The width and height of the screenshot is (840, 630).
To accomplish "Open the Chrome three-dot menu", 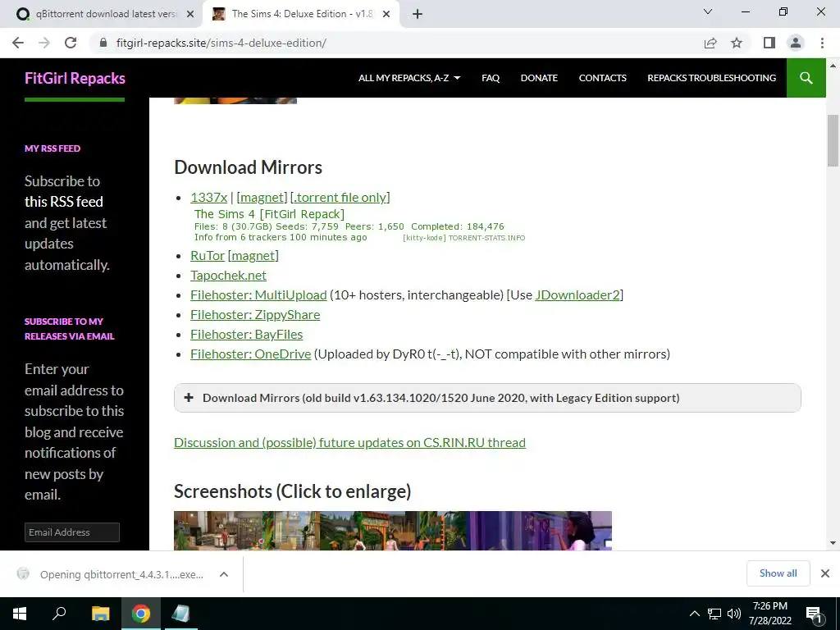I will 822,43.
